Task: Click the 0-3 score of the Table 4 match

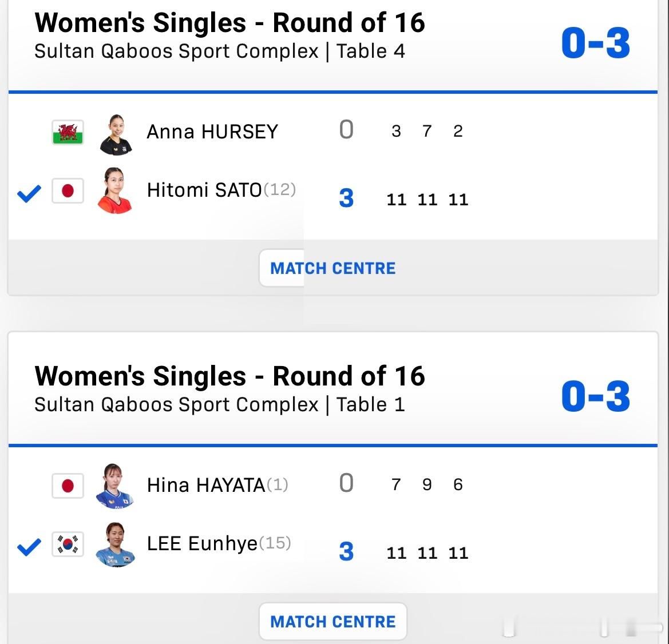Action: pyautogui.click(x=595, y=43)
